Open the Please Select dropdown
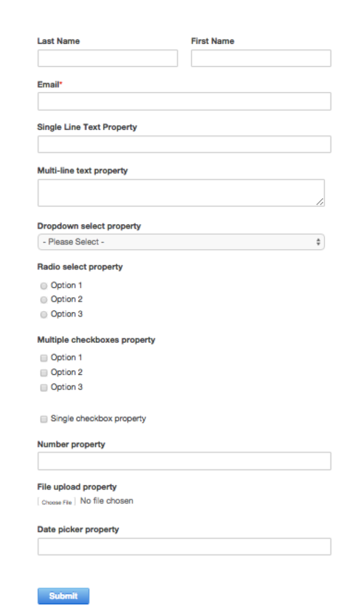The width and height of the screenshot is (364, 616). click(181, 242)
